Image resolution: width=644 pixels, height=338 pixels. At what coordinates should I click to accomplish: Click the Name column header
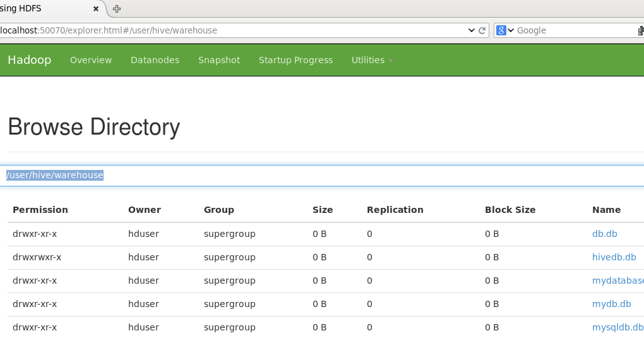606,210
